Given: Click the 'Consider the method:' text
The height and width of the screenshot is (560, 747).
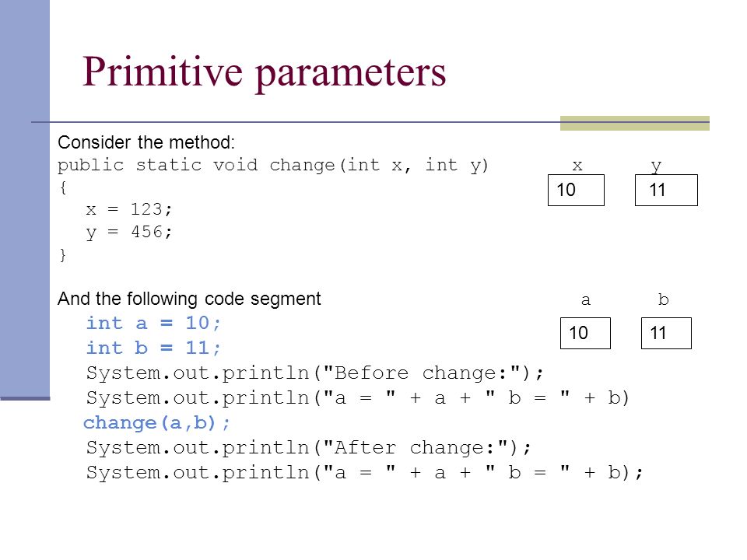Looking at the screenshot, I should point(146,142).
